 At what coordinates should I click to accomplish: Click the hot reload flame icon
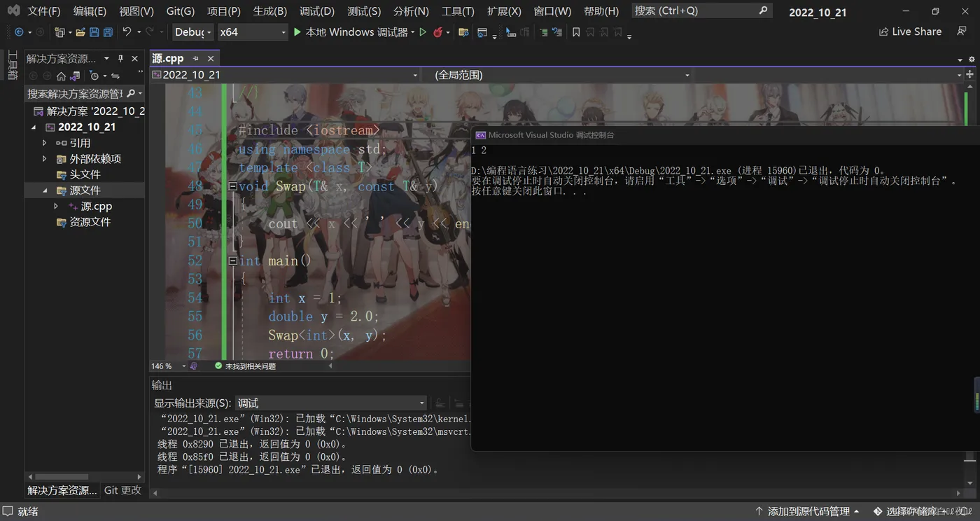pyautogui.click(x=438, y=32)
